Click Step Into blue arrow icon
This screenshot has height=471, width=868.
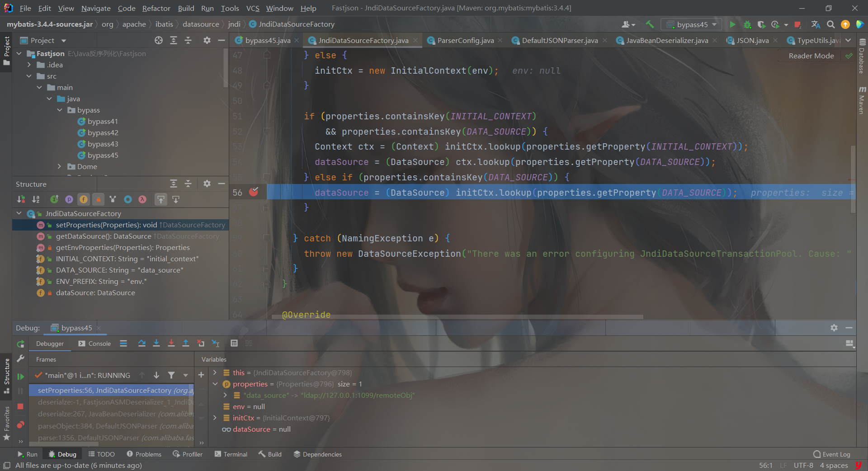tap(156, 344)
